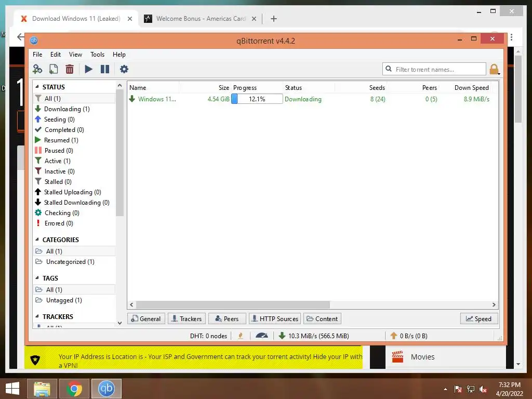
Task: Select Untagged (1) tag filter
Action: [x=64, y=300]
